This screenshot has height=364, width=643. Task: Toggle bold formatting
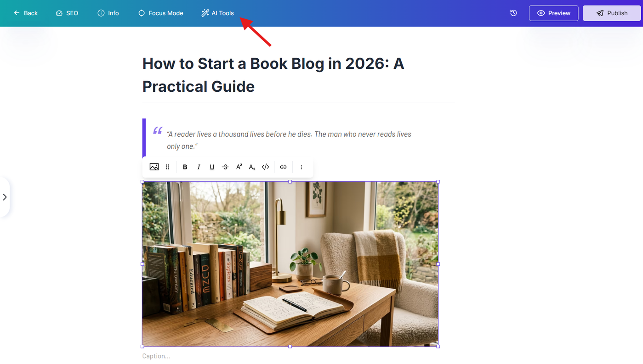[185, 167]
